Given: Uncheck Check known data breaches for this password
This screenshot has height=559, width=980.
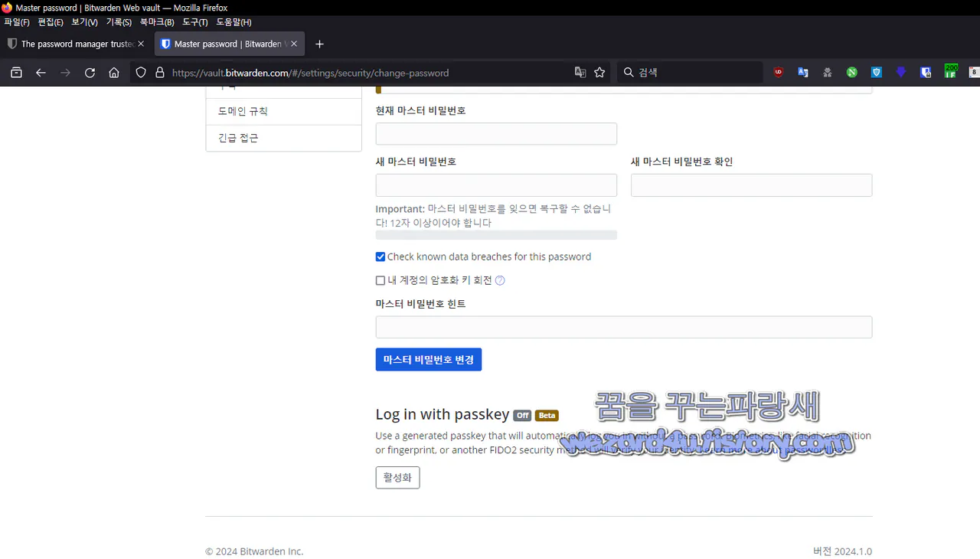Looking at the screenshot, I should click(381, 257).
